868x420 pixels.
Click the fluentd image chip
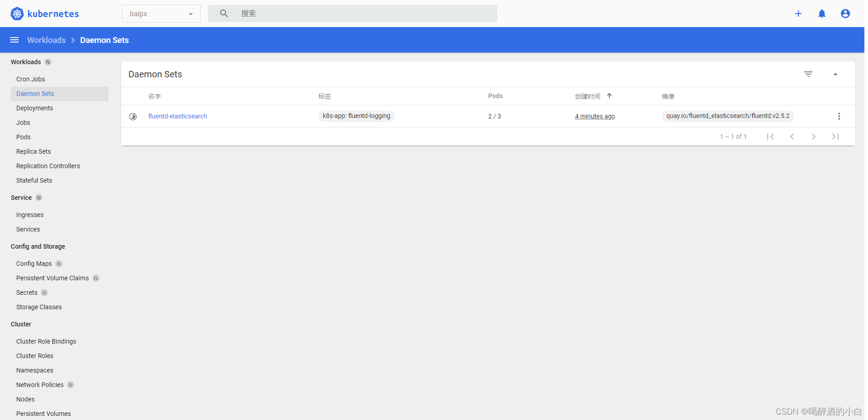point(728,116)
